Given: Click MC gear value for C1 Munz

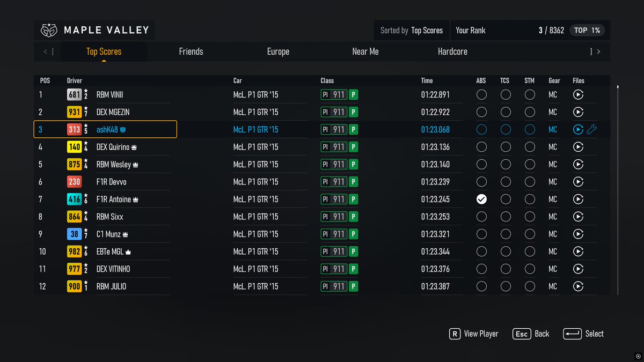Looking at the screenshot, I should pos(553,234).
